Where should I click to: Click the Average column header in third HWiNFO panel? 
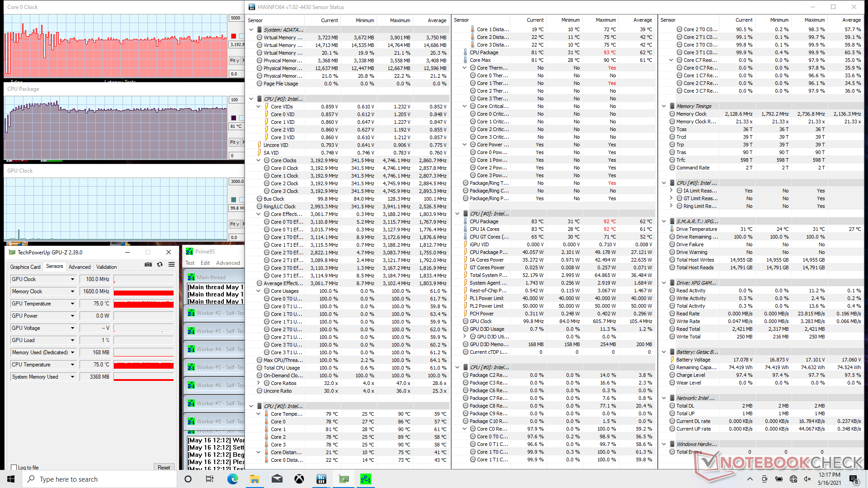pyautogui.click(x=851, y=20)
